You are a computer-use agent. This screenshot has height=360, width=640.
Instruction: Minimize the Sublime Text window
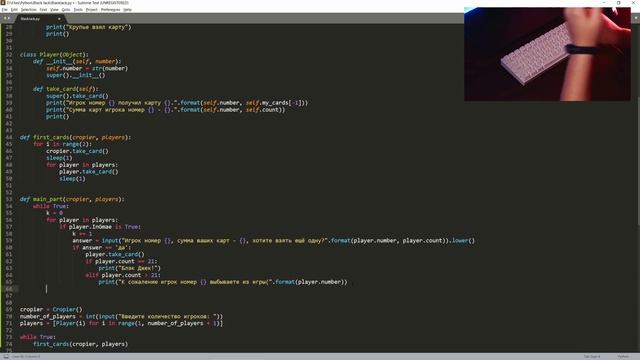(604, 3)
